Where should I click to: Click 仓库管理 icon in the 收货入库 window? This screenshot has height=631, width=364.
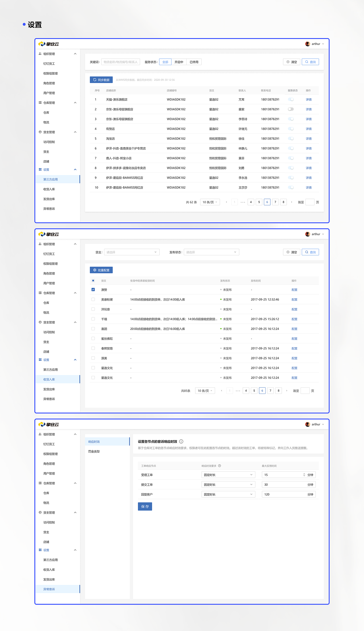pyautogui.click(x=40, y=293)
